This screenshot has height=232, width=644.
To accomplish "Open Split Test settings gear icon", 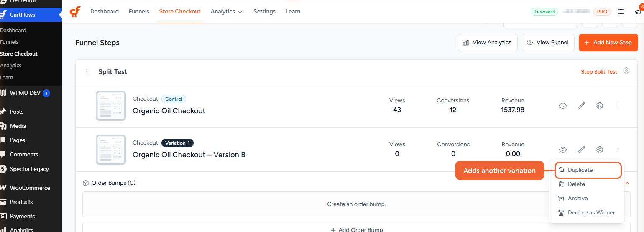I will [x=626, y=71].
